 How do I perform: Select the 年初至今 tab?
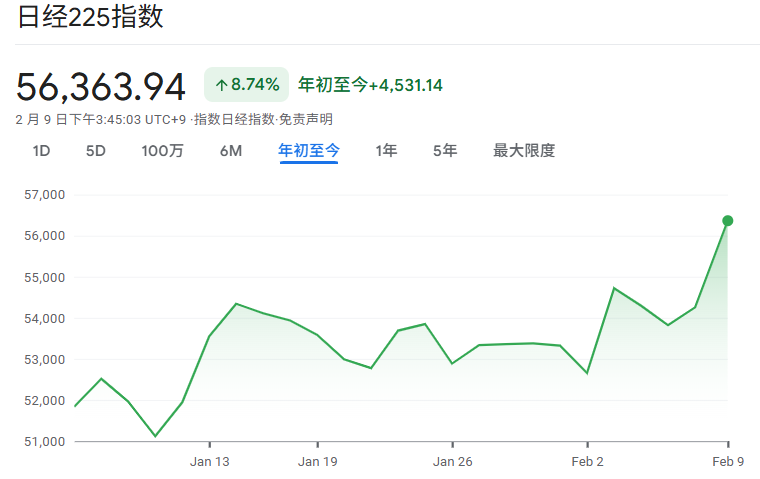(x=309, y=151)
